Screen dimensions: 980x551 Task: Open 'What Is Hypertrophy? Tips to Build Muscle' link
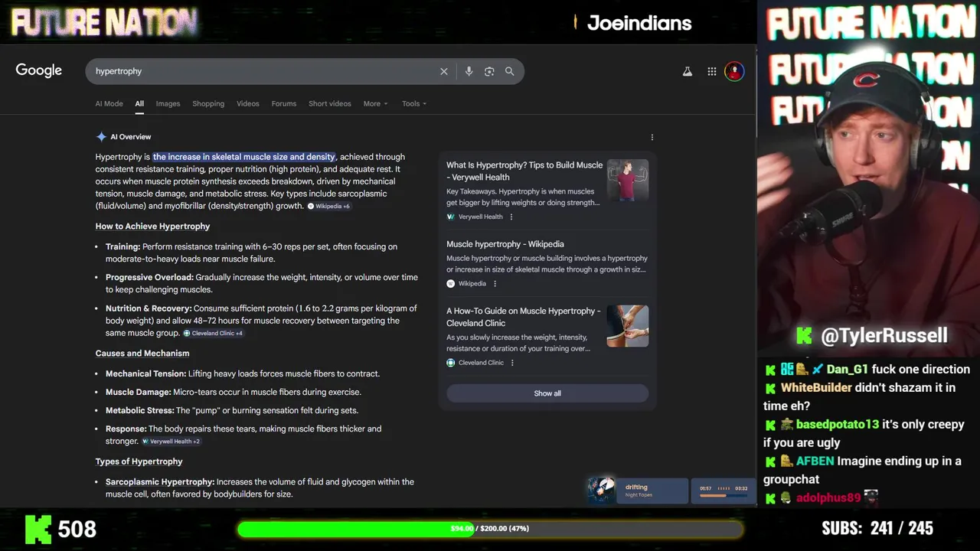(524, 171)
